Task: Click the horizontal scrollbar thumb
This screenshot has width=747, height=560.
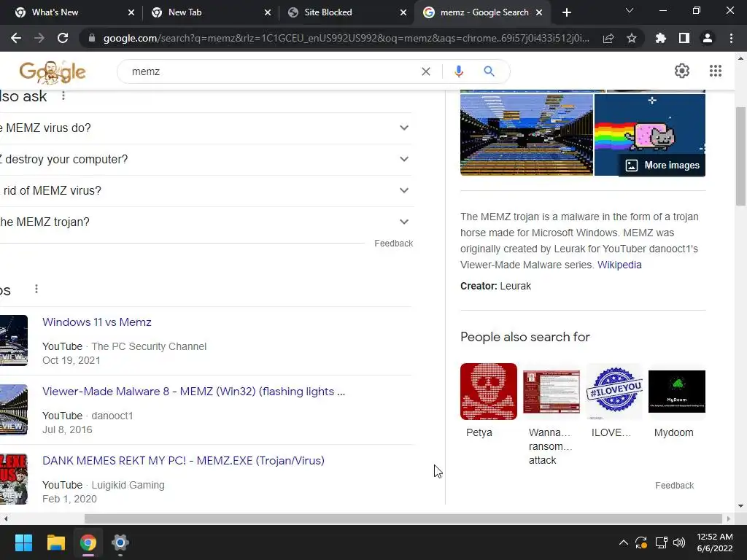Action: pyautogui.click(x=403, y=518)
